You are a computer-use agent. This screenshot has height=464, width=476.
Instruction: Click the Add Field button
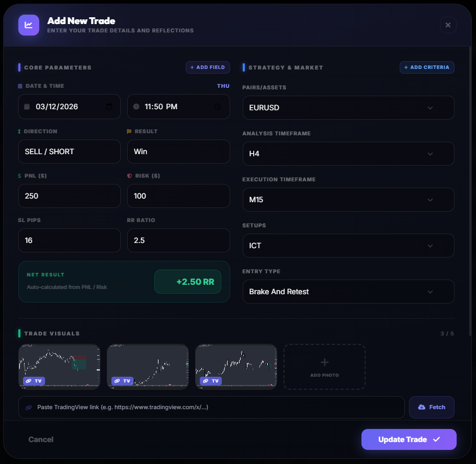click(x=208, y=67)
